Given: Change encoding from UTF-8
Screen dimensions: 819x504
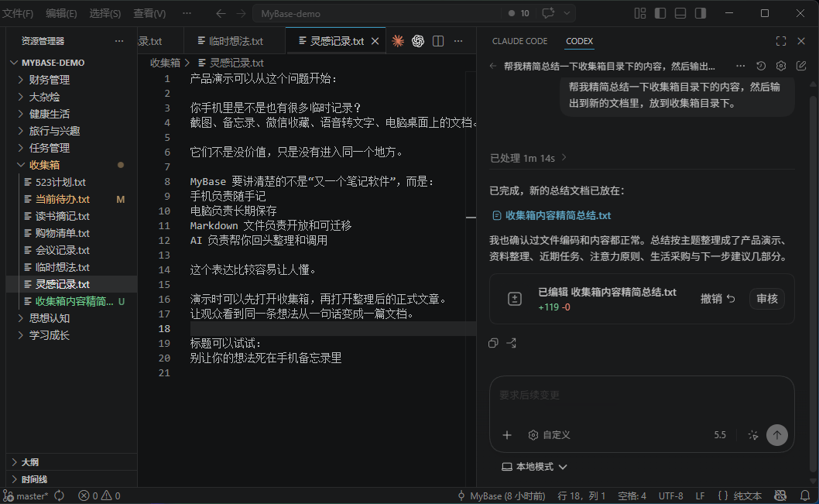Looking at the screenshot, I should click(670, 495).
